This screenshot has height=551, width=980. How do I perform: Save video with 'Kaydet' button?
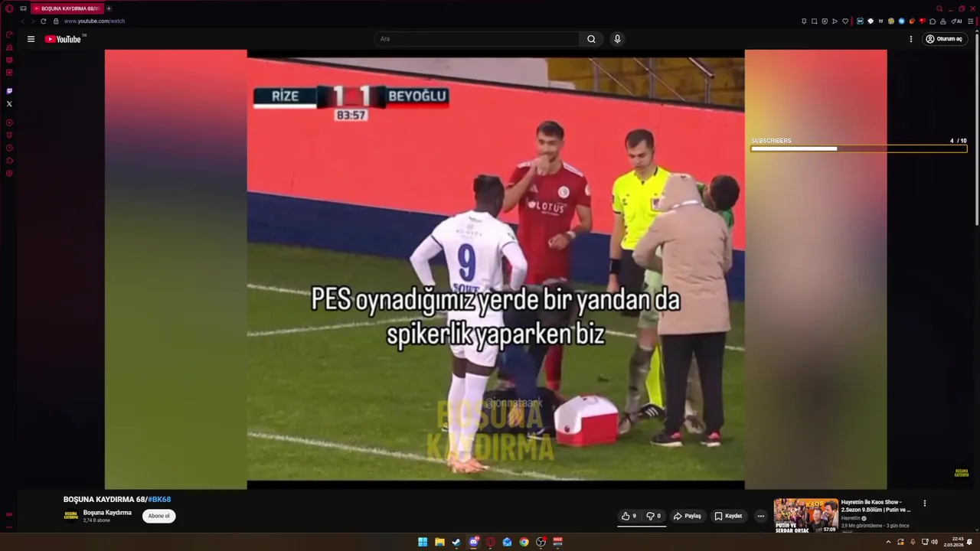pyautogui.click(x=728, y=516)
